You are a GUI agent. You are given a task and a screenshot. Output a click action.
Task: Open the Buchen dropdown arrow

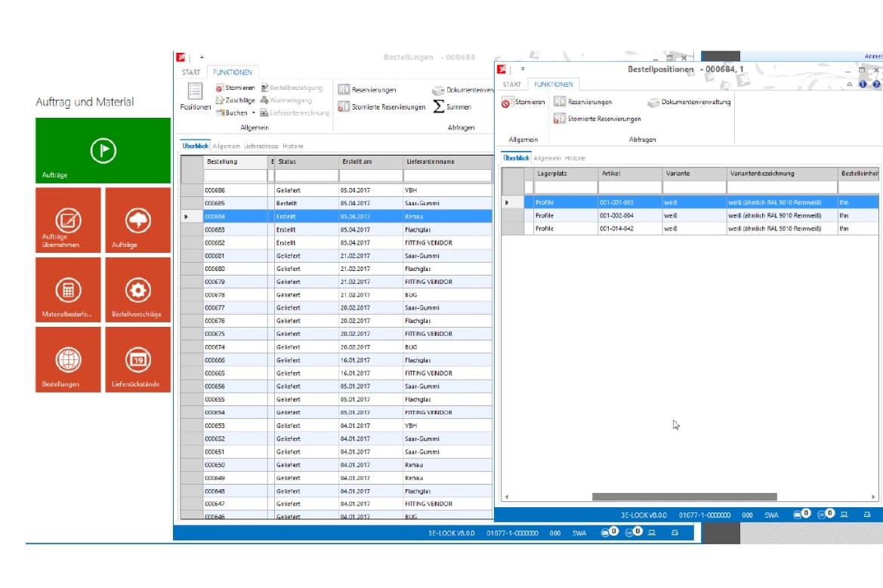(x=253, y=113)
